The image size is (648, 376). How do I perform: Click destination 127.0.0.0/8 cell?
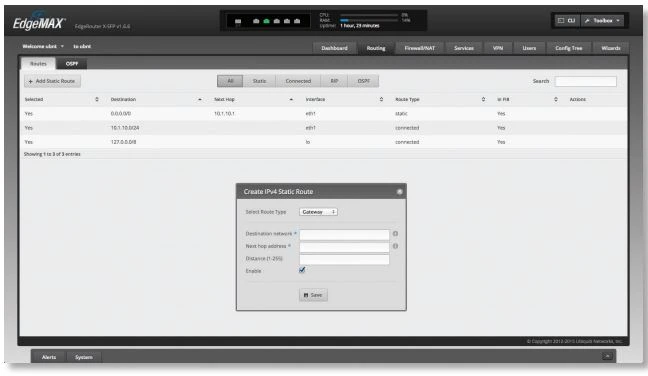[123, 142]
